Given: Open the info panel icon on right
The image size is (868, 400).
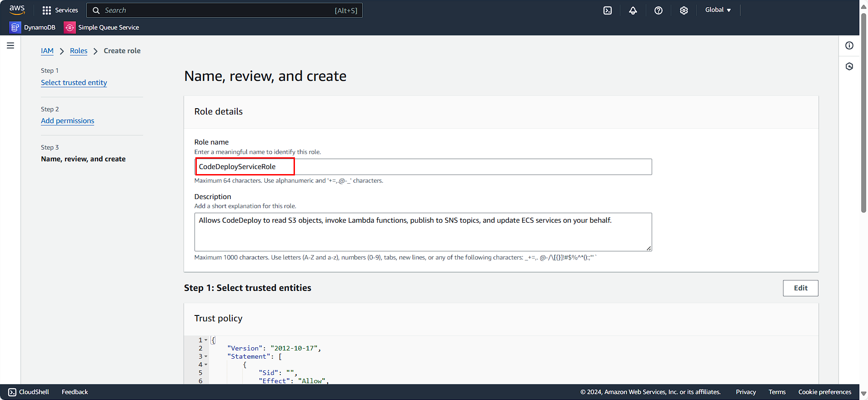Looking at the screenshot, I should (849, 45).
